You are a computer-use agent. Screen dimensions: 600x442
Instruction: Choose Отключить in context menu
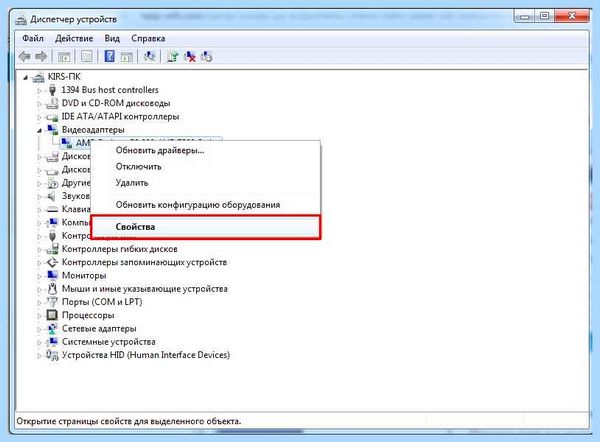205,166
